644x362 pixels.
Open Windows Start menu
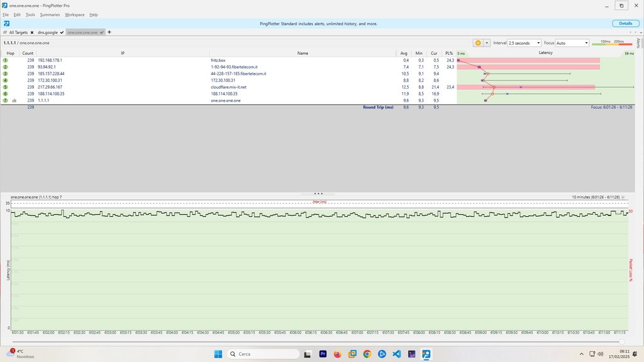[218, 354]
